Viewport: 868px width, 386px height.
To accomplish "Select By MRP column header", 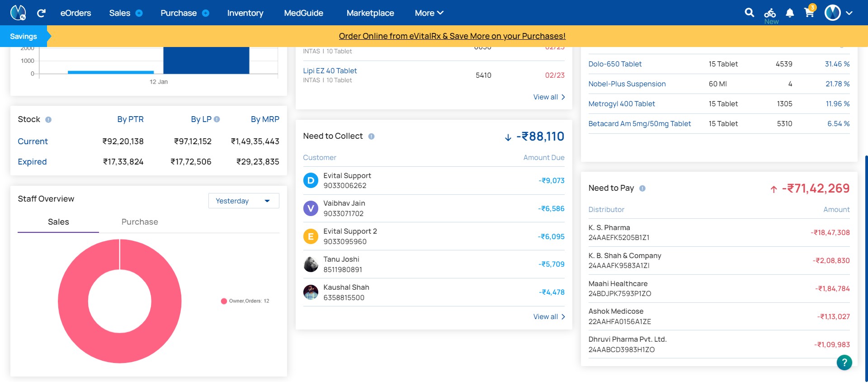I will tap(265, 119).
